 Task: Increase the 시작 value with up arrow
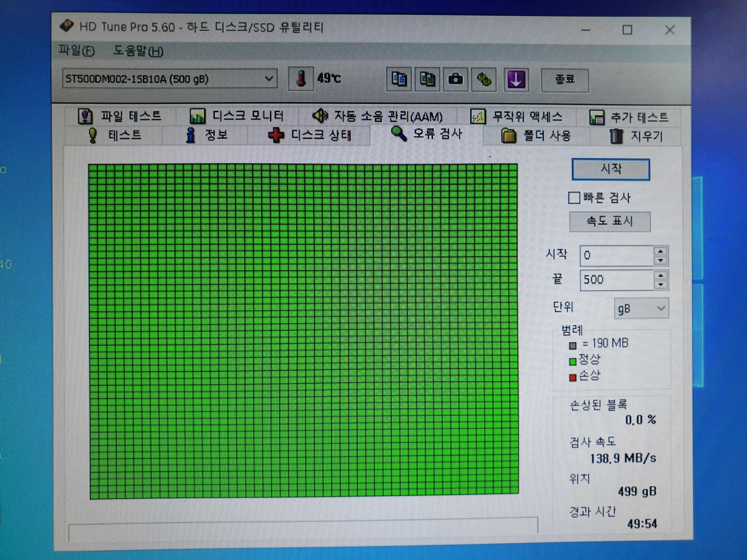[x=660, y=251]
